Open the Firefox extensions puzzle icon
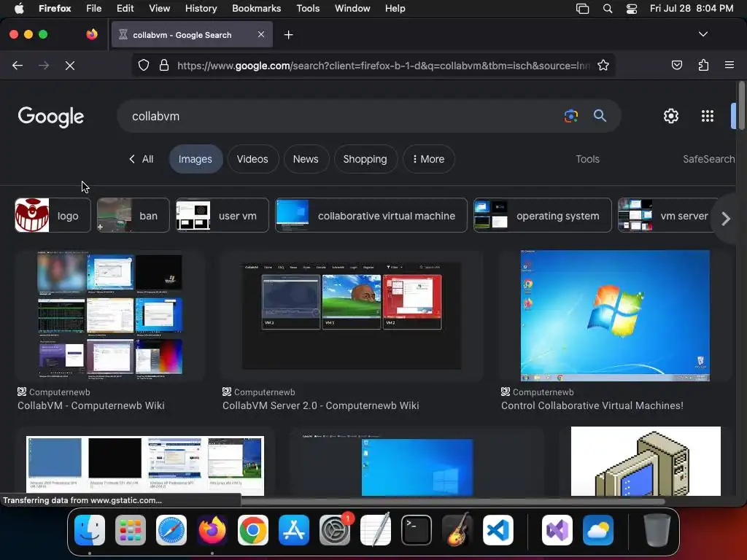The height and width of the screenshot is (560, 747). point(703,65)
